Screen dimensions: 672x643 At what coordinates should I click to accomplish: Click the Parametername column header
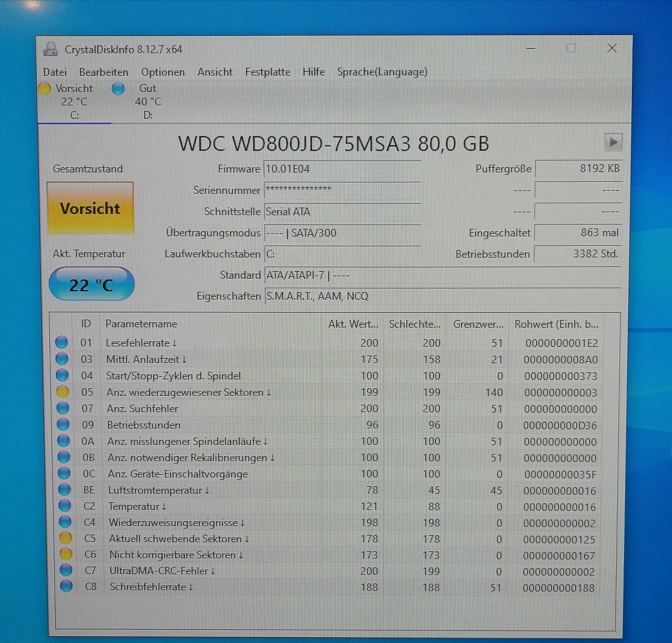141,324
